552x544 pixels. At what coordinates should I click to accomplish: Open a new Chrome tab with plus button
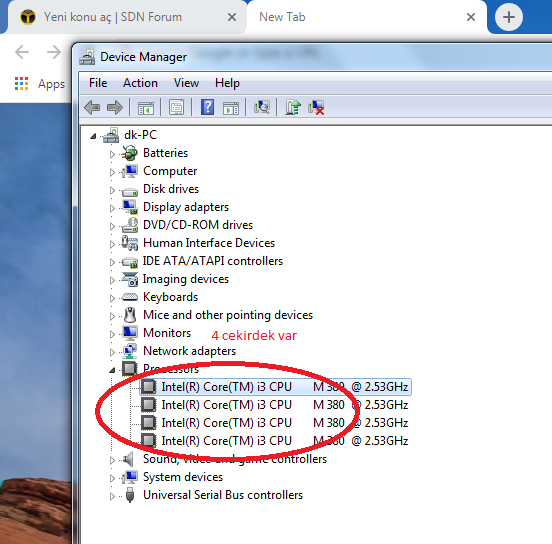pos(508,17)
